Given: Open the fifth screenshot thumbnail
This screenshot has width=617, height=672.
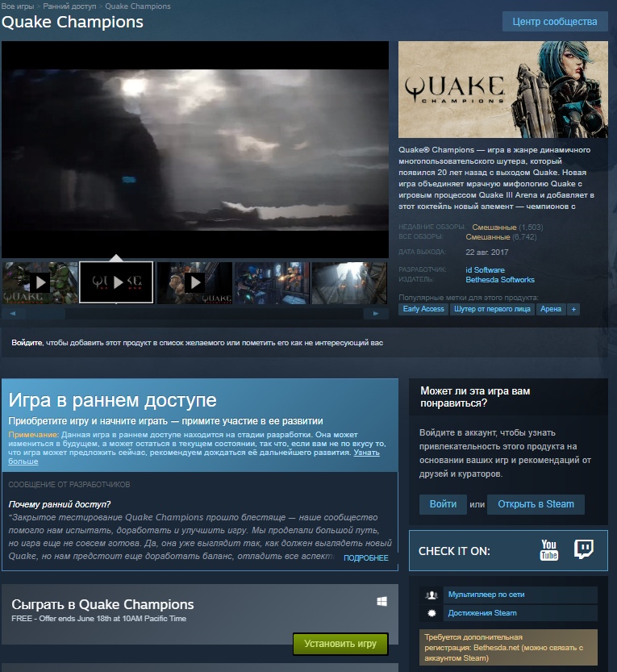Looking at the screenshot, I should [349, 282].
